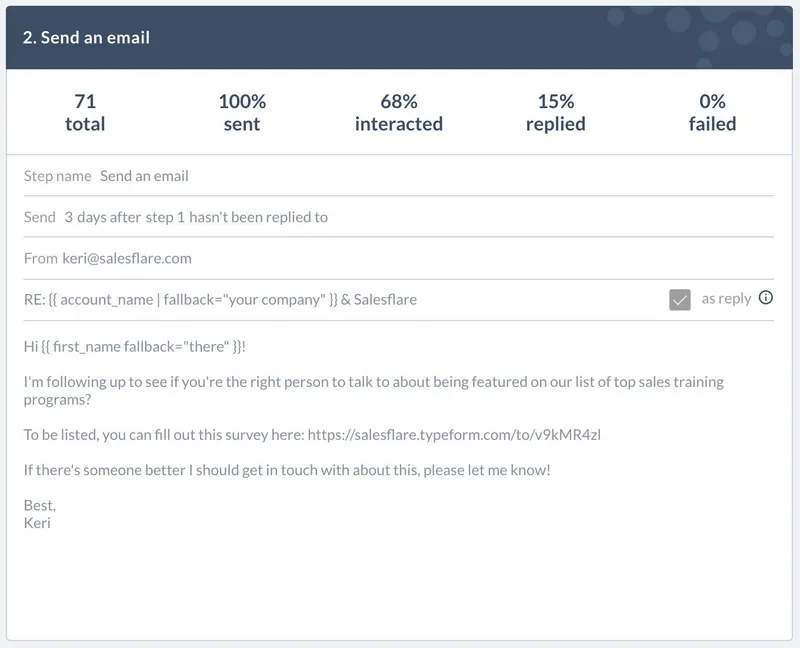Click the Best, Keri signature text
Viewport: 800px width, 648px height.
[x=40, y=514]
